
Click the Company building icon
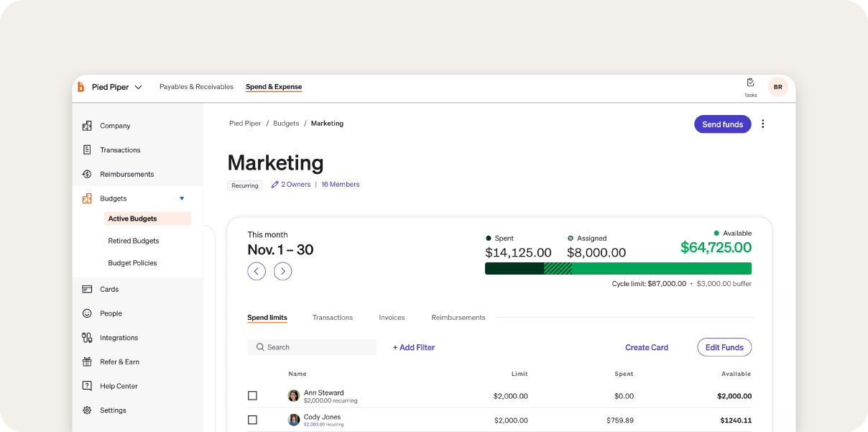[x=87, y=126]
